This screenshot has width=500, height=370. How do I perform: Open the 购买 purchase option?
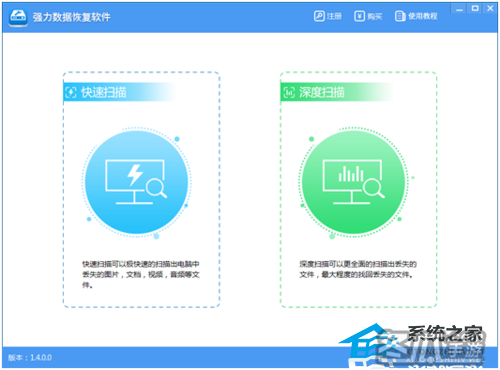[368, 16]
